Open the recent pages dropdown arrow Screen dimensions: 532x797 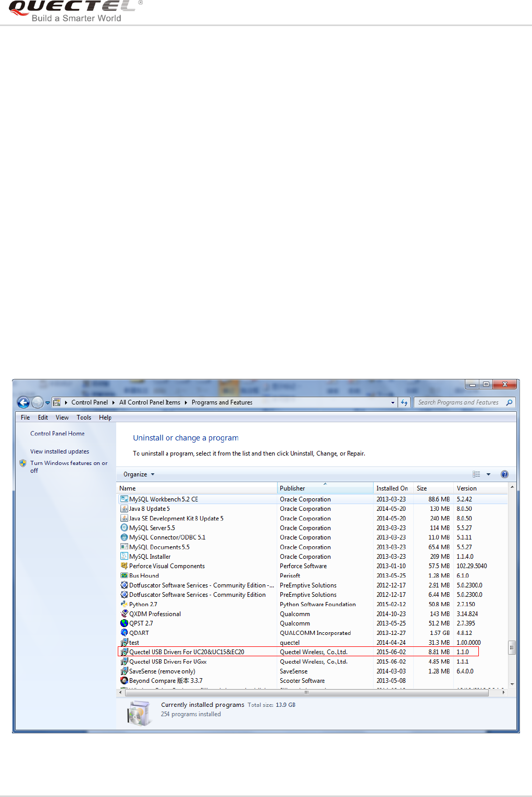tap(47, 403)
